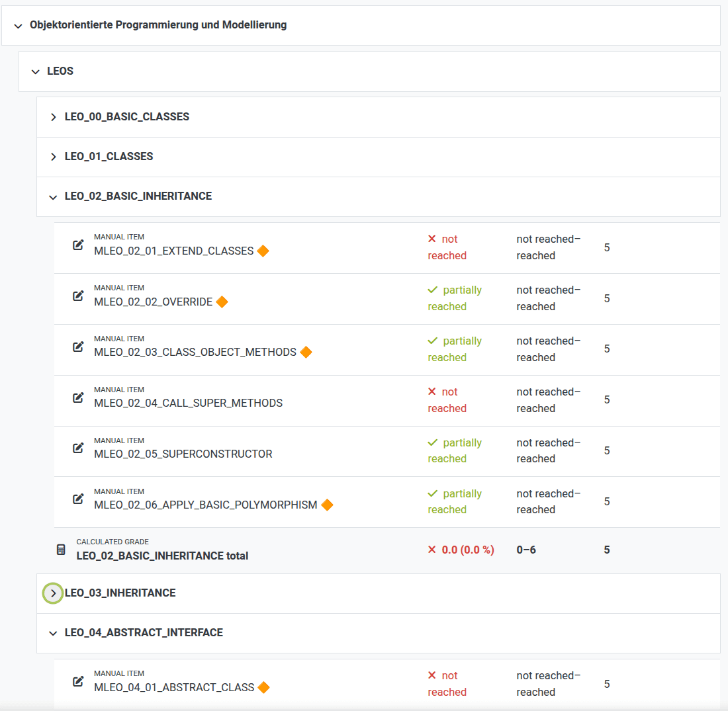Click orange diamond next to MLEO_02_06_APPLY_BASIC_POLYMORPHISM
This screenshot has width=728, height=711.
click(x=328, y=505)
